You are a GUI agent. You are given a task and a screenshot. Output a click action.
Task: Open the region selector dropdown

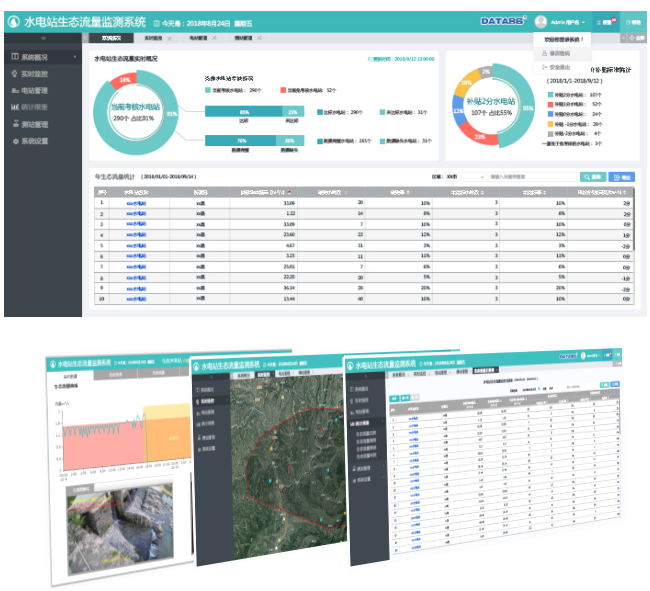click(x=464, y=176)
